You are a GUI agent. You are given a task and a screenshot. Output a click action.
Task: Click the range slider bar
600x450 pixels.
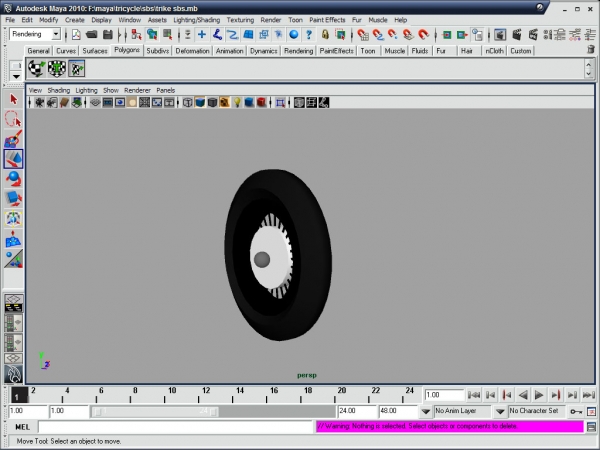click(155, 412)
